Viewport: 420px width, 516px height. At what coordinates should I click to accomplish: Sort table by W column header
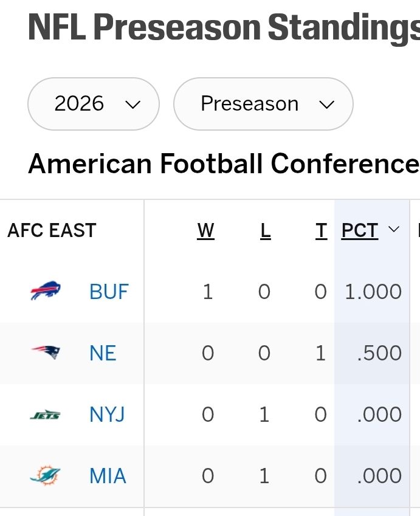pos(205,230)
